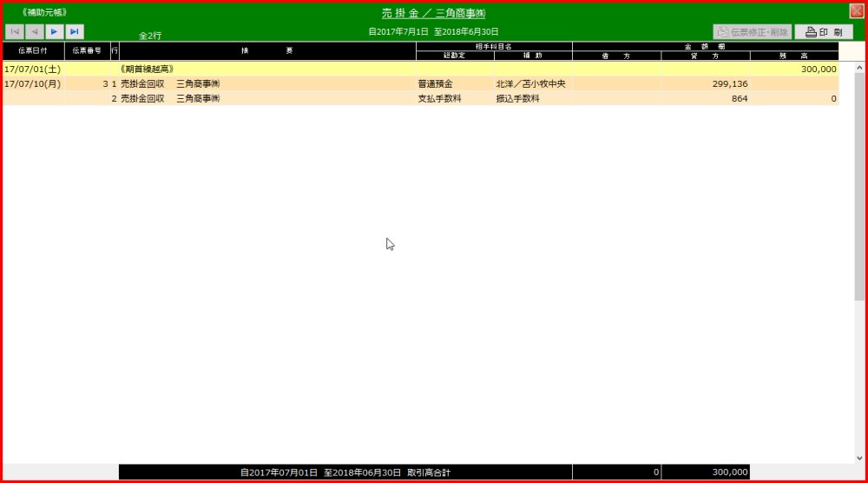The width and height of the screenshot is (868, 483).
Task: Click the 印刷 print button
Action: (824, 32)
